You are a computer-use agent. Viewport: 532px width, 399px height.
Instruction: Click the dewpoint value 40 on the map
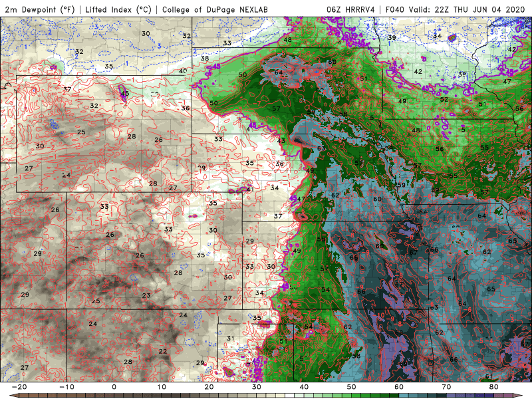[184, 71]
